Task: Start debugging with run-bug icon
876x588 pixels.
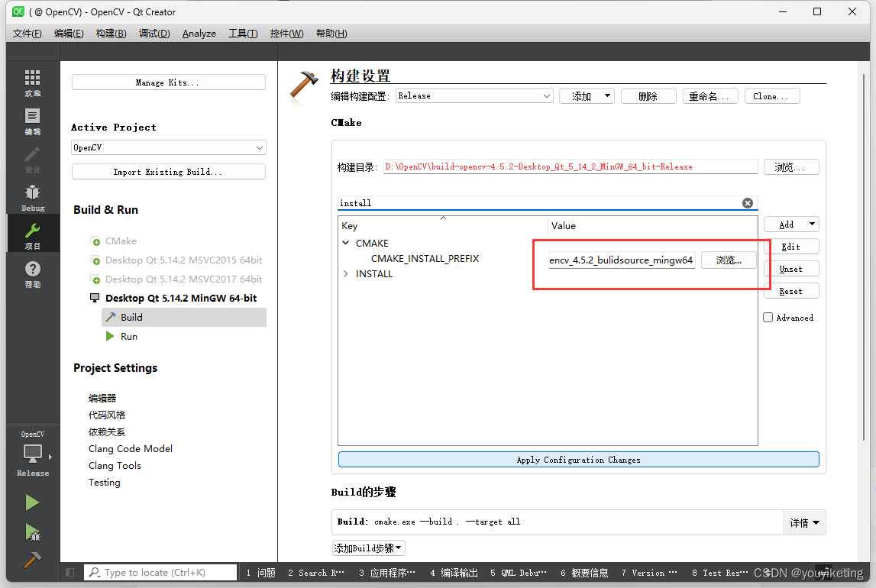Action: coord(32,532)
